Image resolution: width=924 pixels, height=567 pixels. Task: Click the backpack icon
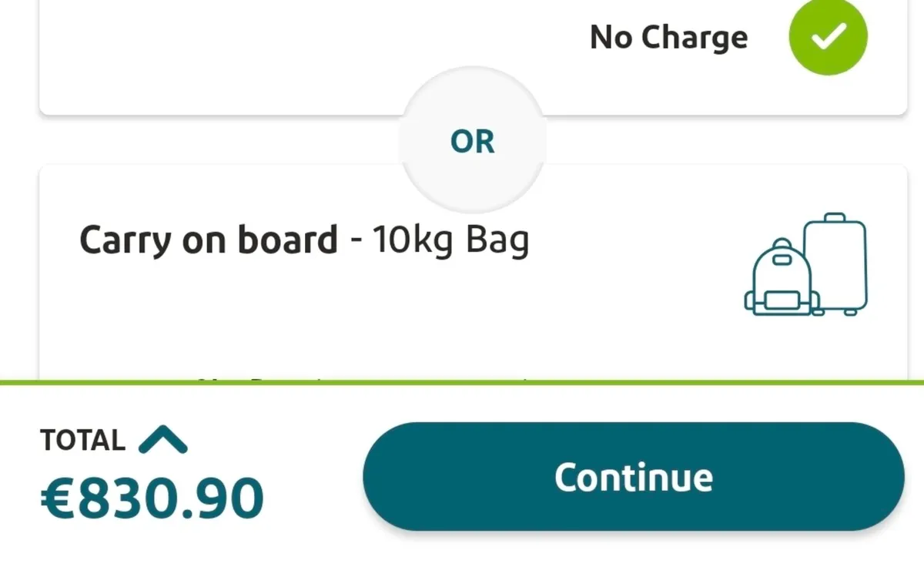click(x=780, y=278)
